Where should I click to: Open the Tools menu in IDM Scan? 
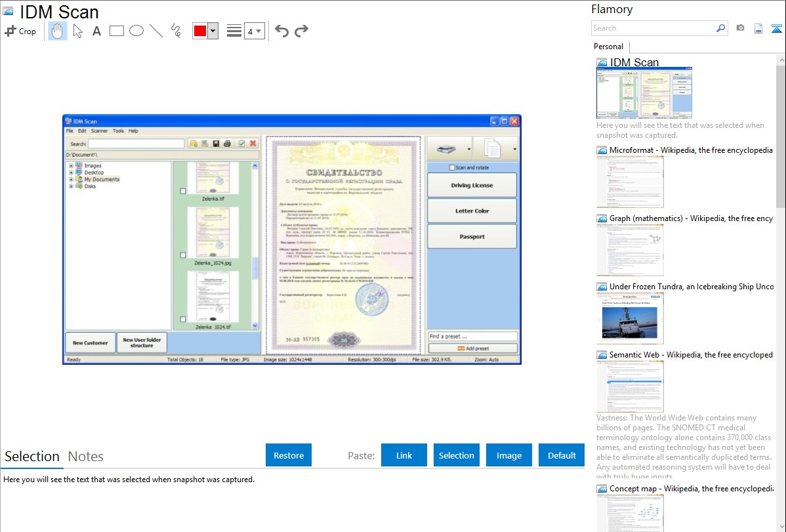pyautogui.click(x=118, y=131)
